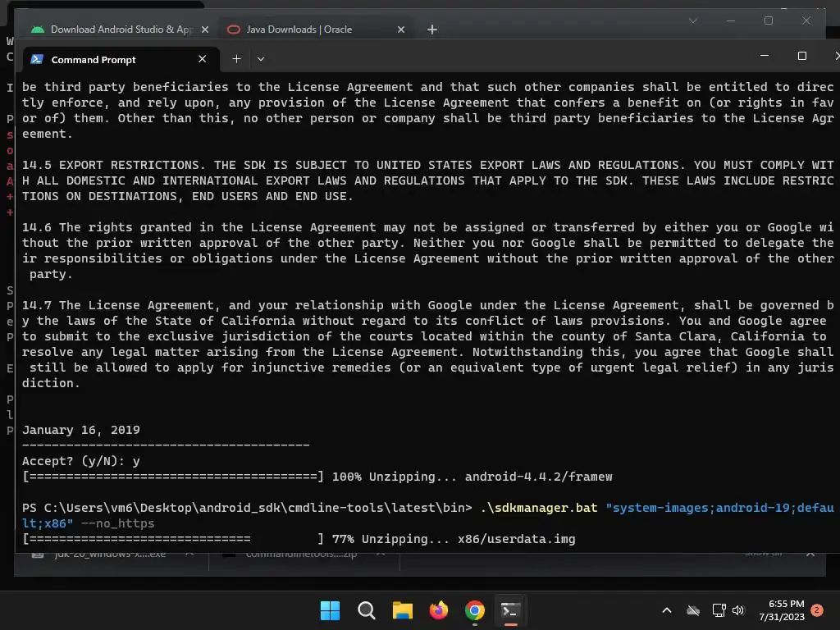Close the Command Prompt terminal tab
The image size is (840, 630).
pos(202,59)
